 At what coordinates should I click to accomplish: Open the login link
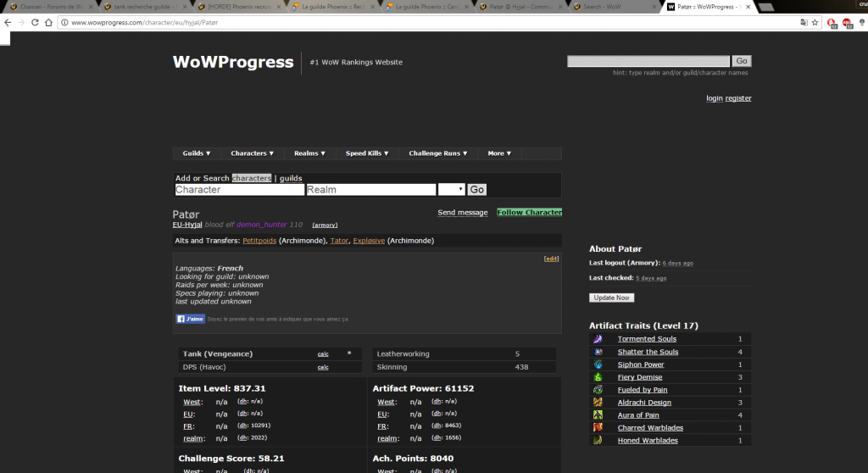tap(714, 98)
